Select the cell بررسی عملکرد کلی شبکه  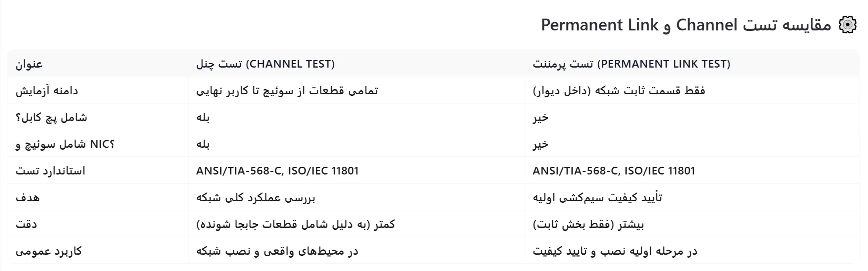256,197
